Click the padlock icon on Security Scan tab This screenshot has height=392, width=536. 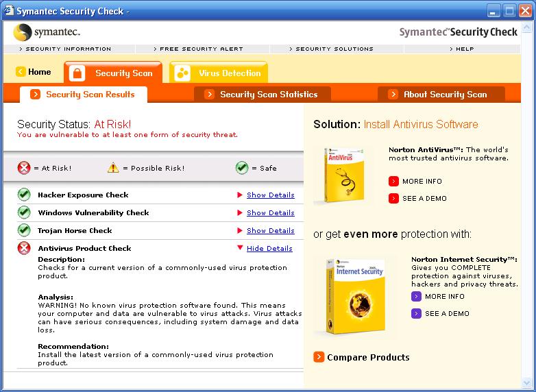[77, 73]
